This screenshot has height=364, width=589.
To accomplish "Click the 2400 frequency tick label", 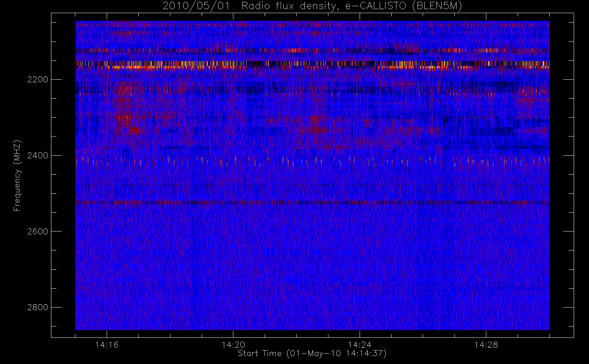I will (x=37, y=155).
